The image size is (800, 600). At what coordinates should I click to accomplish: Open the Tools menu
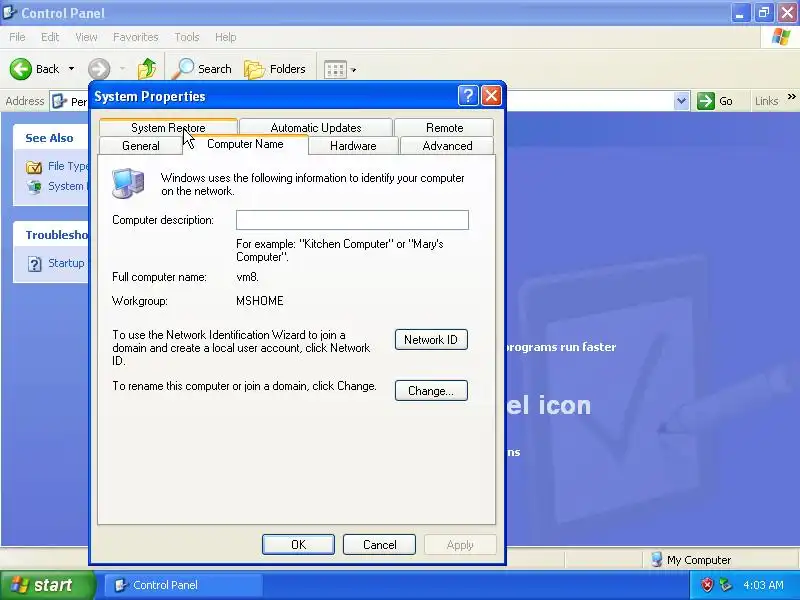[187, 37]
